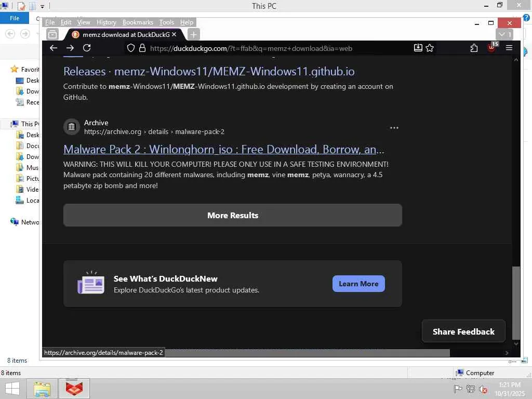Select Documents folder in Explorer sidebar

click(x=28, y=145)
